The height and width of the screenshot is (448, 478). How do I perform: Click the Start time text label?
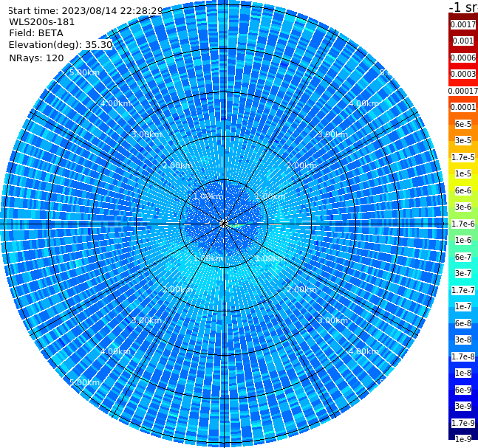click(x=86, y=11)
